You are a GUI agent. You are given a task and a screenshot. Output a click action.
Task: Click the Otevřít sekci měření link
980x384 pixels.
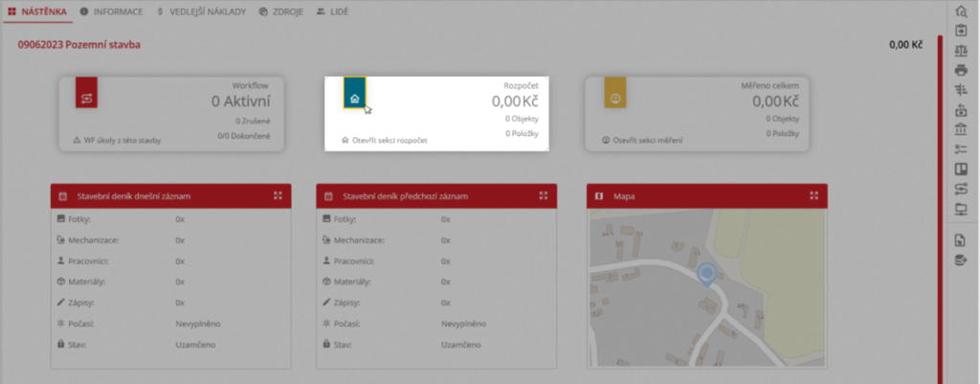click(x=647, y=140)
